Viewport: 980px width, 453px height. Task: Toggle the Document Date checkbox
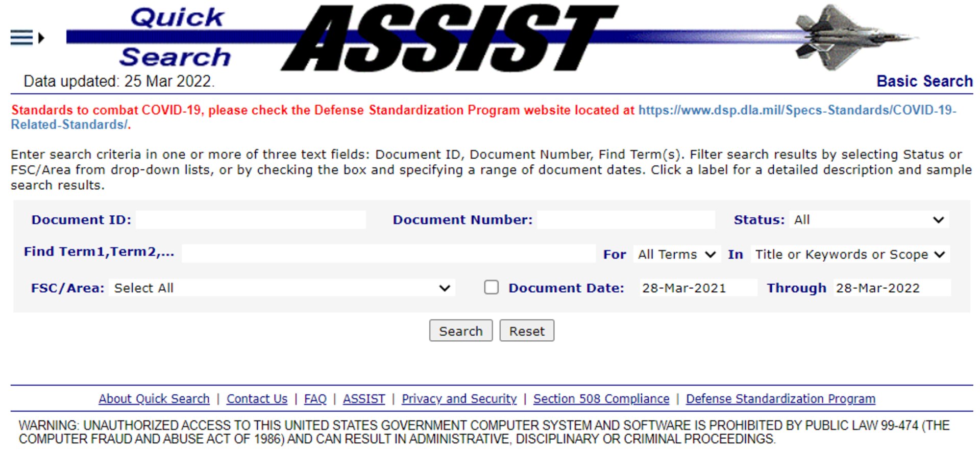coord(491,287)
